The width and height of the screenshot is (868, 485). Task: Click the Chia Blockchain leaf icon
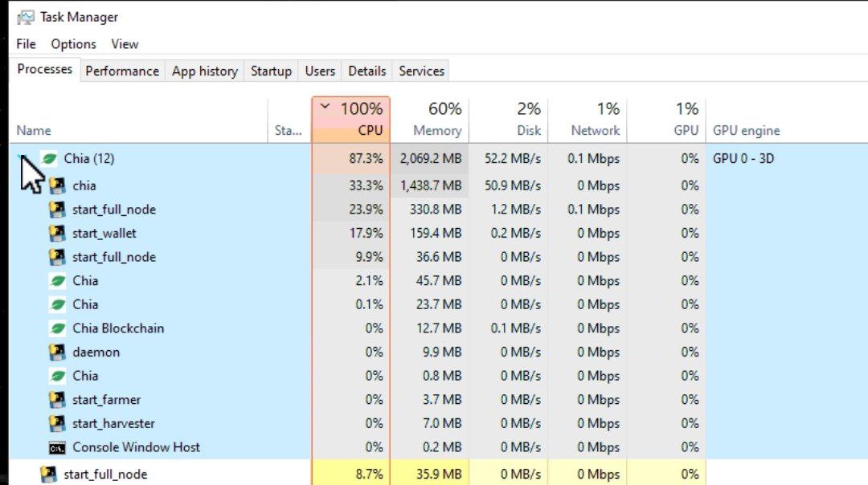[58, 328]
